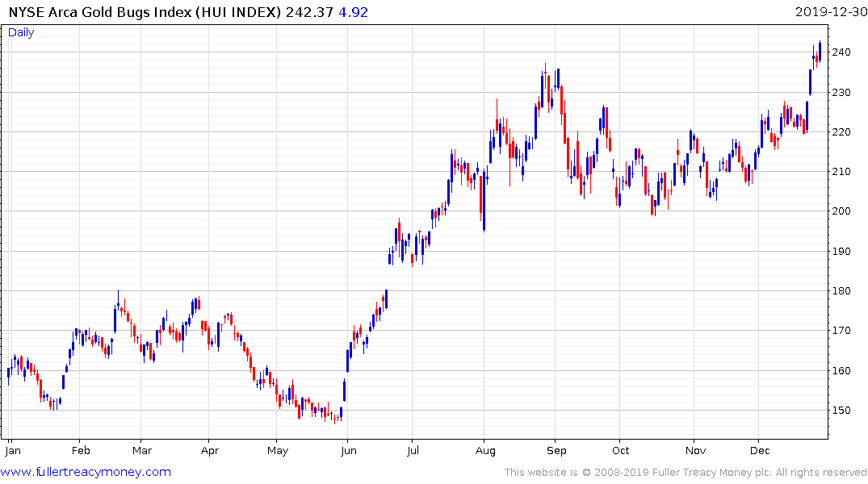
Task: Select the Nov month axis label
Action: (x=696, y=451)
